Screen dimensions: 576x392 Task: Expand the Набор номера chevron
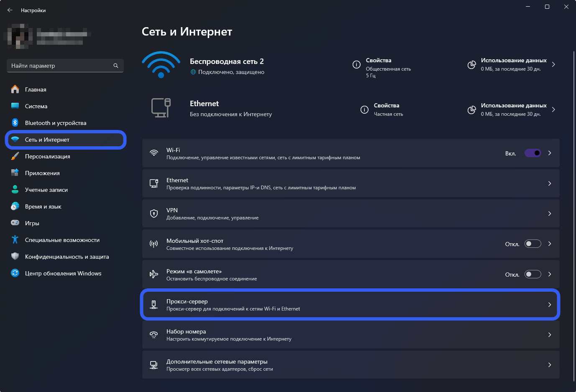tap(549, 335)
